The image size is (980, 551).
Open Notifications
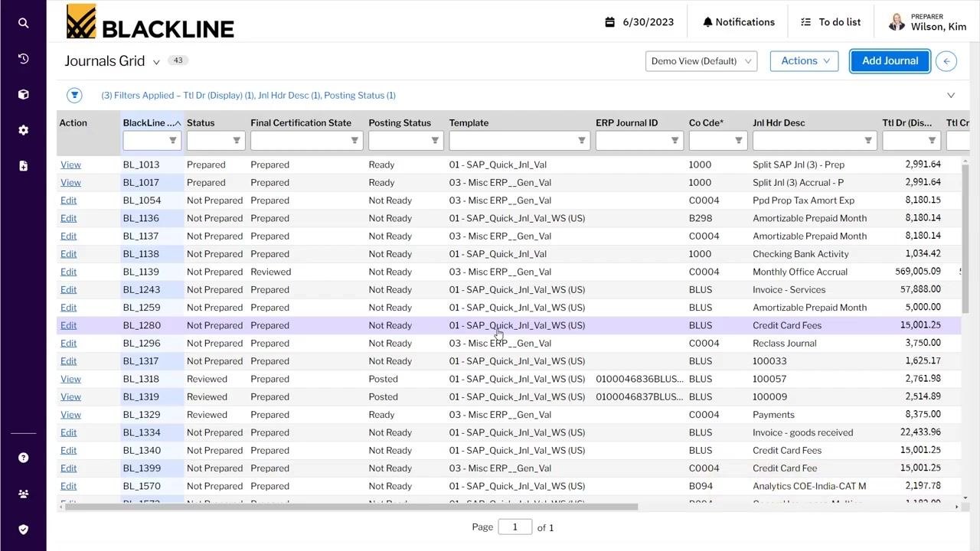(x=739, y=22)
